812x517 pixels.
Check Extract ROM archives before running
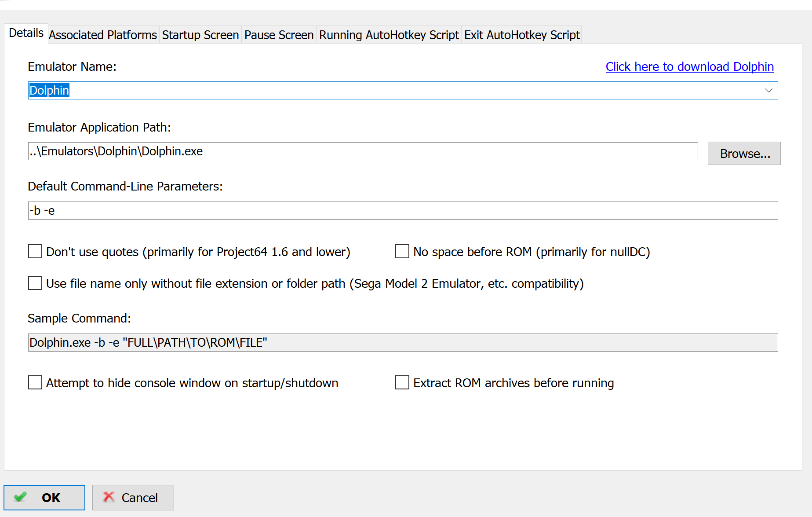coord(402,383)
